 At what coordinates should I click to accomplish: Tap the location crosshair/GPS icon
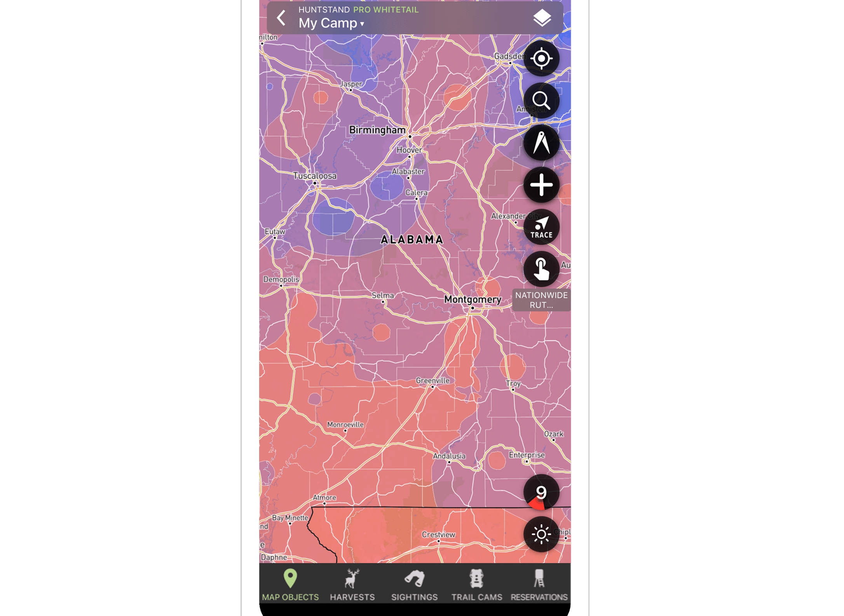click(x=542, y=59)
